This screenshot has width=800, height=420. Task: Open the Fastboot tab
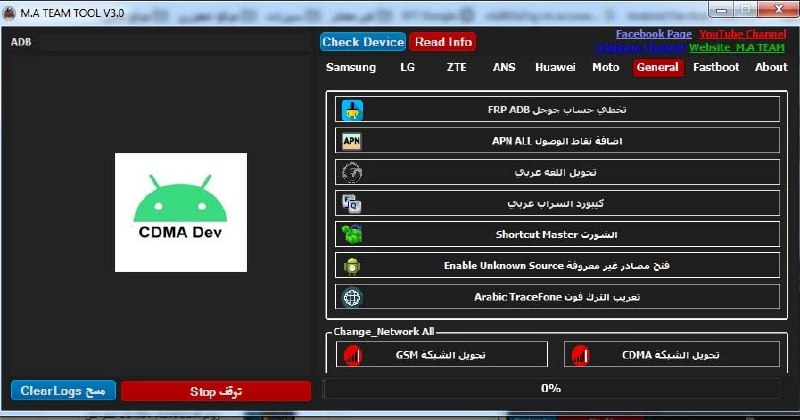716,67
